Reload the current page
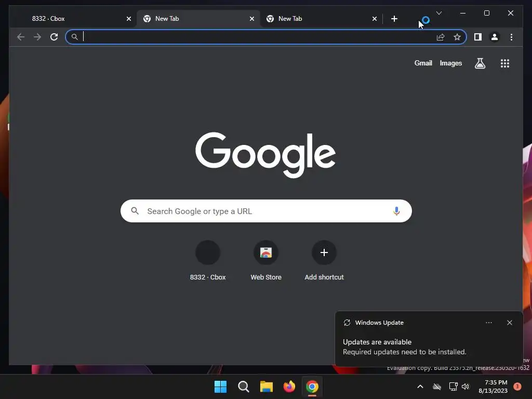The height and width of the screenshot is (399, 532). pyautogui.click(x=54, y=37)
